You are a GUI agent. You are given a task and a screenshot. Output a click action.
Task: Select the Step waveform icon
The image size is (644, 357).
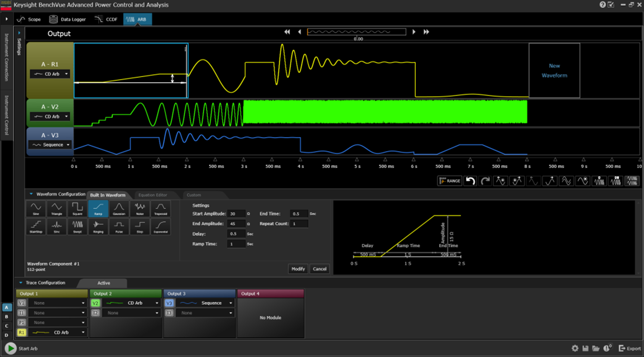point(140,226)
